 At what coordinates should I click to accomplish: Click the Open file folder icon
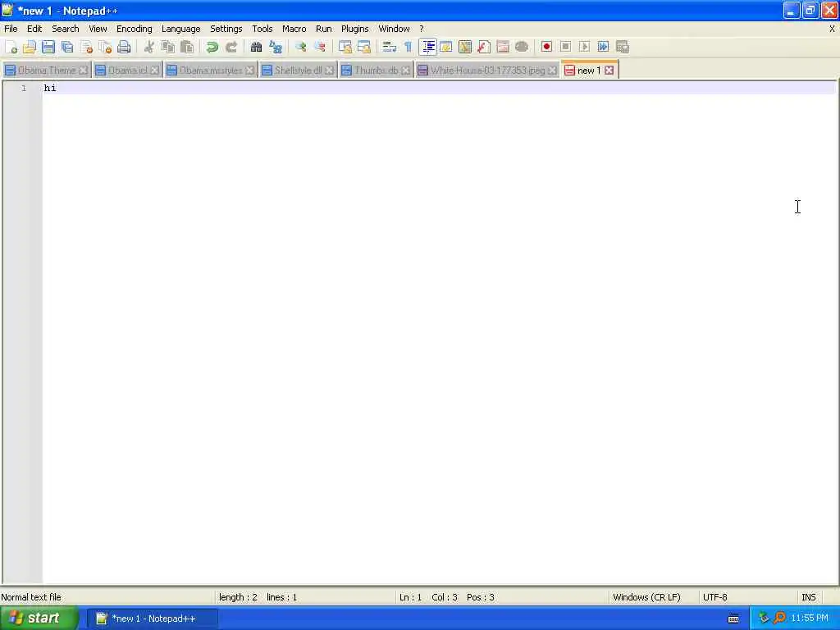30,47
